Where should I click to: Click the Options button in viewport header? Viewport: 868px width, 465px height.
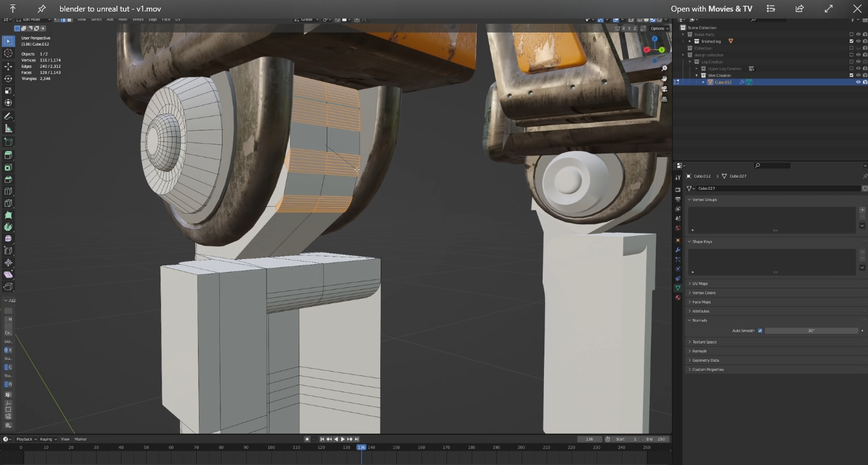coord(658,28)
